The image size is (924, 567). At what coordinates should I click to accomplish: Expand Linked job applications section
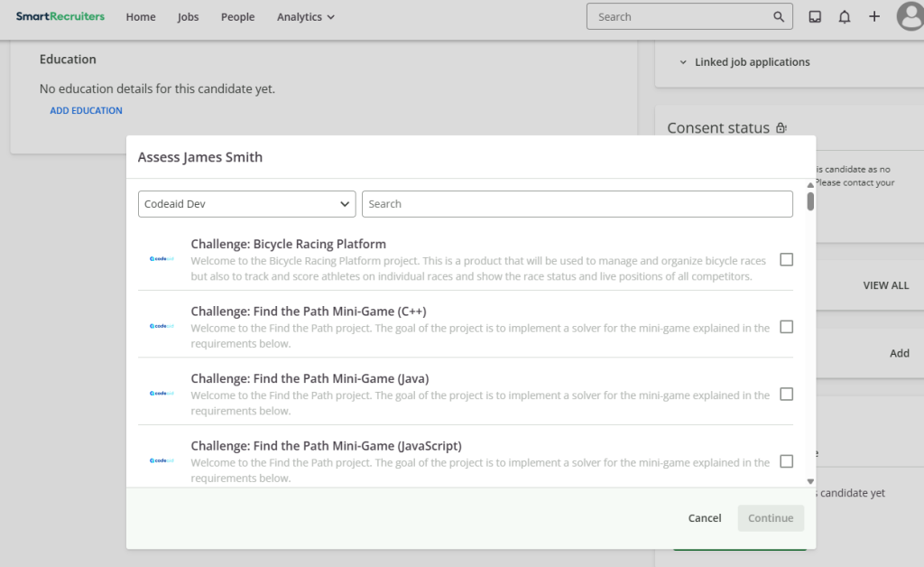click(744, 62)
